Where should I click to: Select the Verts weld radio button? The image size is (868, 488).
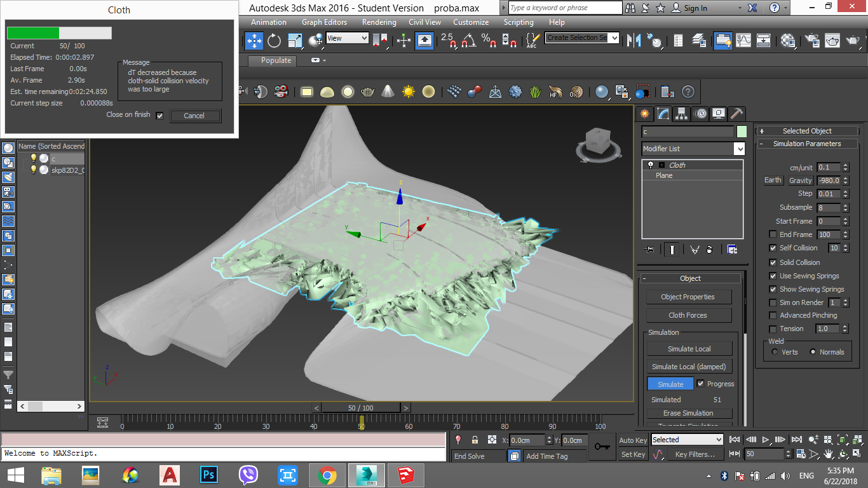point(775,351)
